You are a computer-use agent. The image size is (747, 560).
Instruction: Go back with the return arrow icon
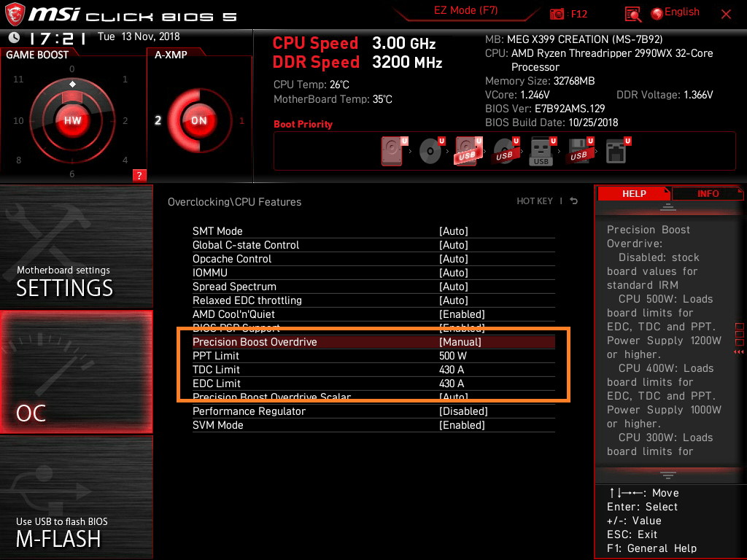tap(574, 201)
